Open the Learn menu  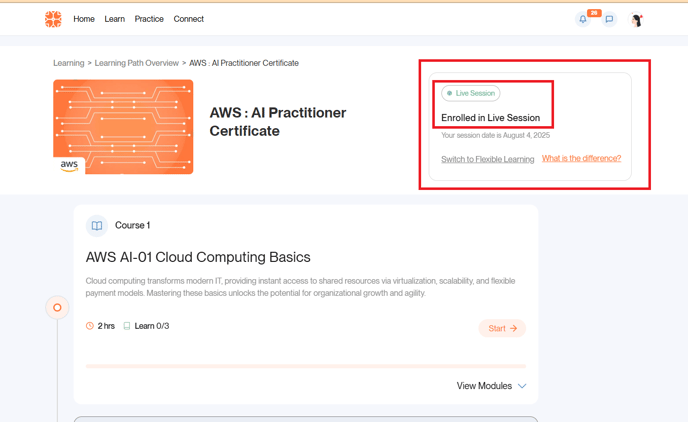pyautogui.click(x=115, y=19)
